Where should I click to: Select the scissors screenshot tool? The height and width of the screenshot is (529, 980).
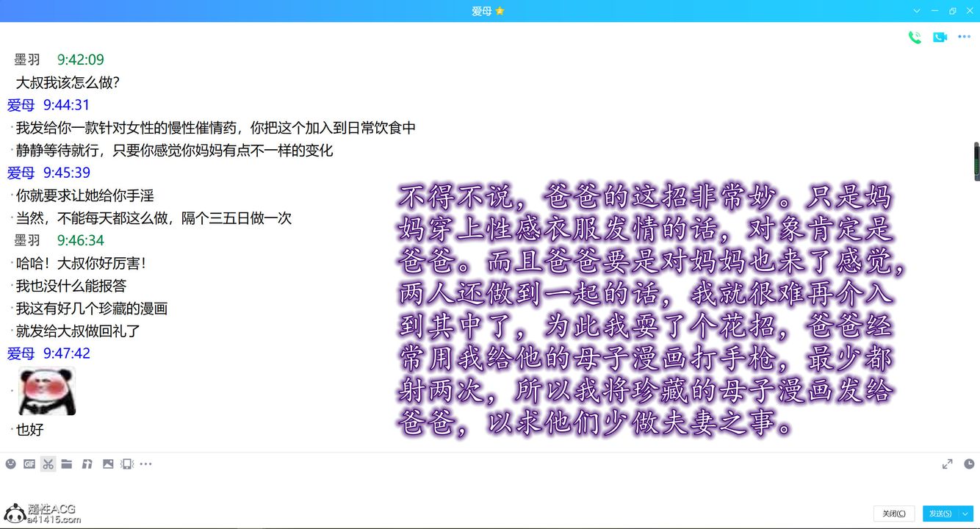pos(48,464)
